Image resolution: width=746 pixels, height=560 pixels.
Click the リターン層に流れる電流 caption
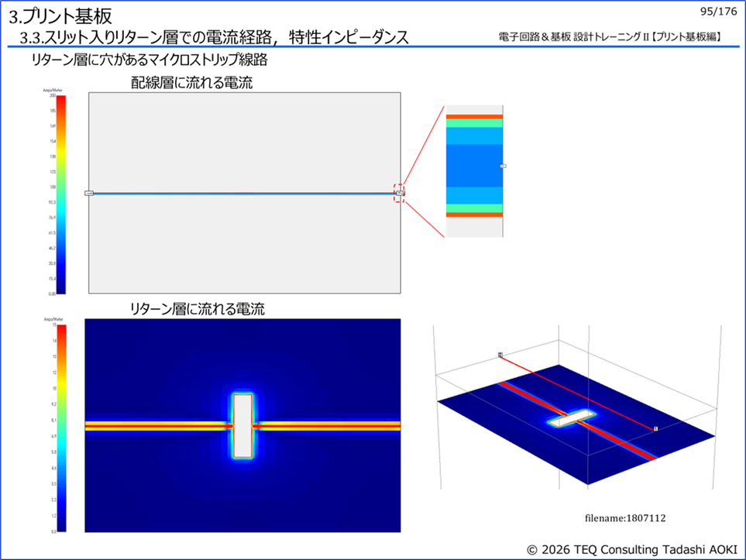[x=198, y=310]
